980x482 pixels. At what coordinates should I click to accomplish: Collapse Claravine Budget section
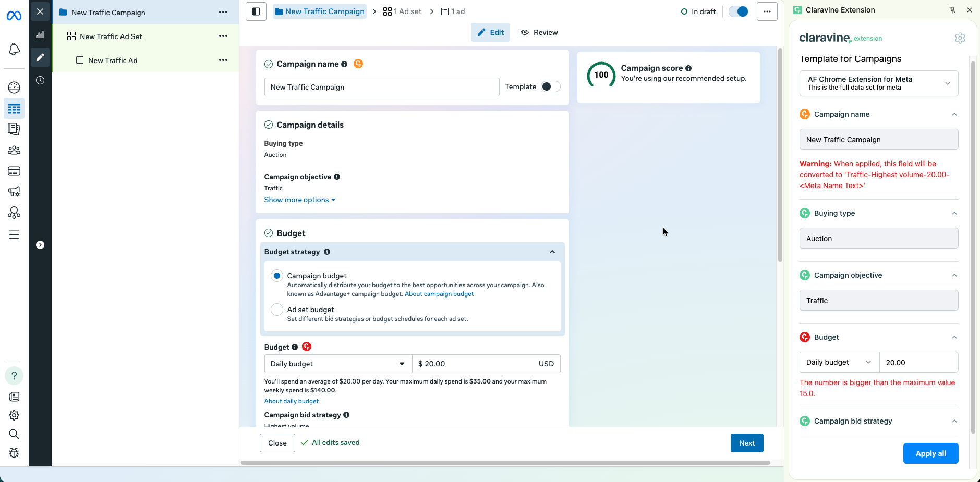coord(954,337)
